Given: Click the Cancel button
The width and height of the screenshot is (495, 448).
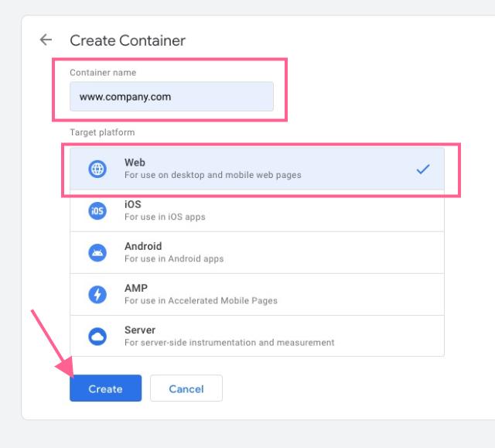Looking at the screenshot, I should (x=186, y=388).
